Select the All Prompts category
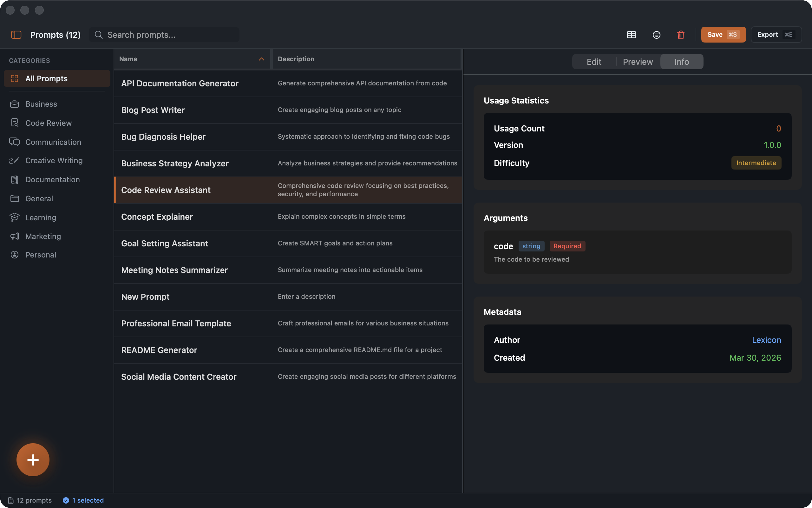Viewport: 812px width, 508px height. (57, 78)
